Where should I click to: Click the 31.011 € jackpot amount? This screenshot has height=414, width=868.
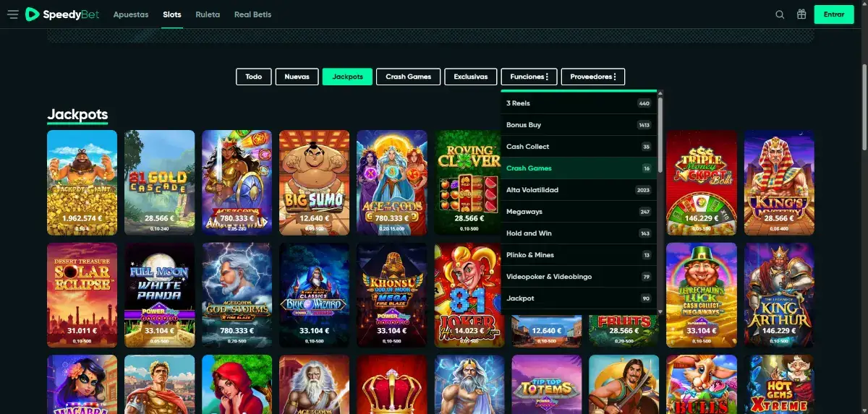(82, 330)
